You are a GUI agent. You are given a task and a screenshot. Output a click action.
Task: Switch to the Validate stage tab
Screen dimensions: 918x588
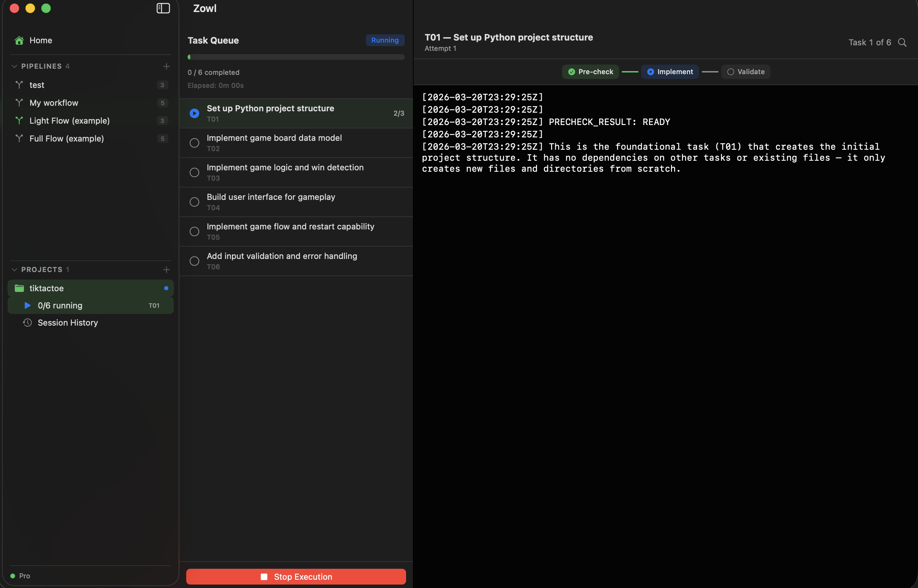point(746,72)
